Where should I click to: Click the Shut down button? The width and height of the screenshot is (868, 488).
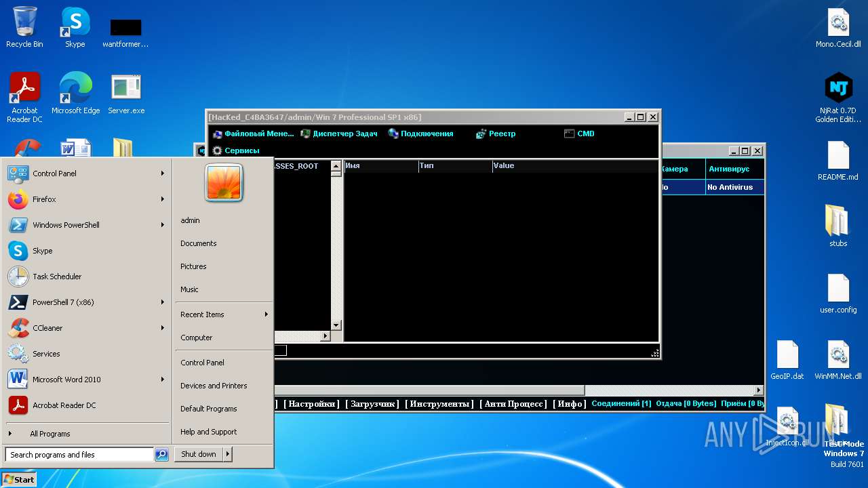click(x=199, y=454)
